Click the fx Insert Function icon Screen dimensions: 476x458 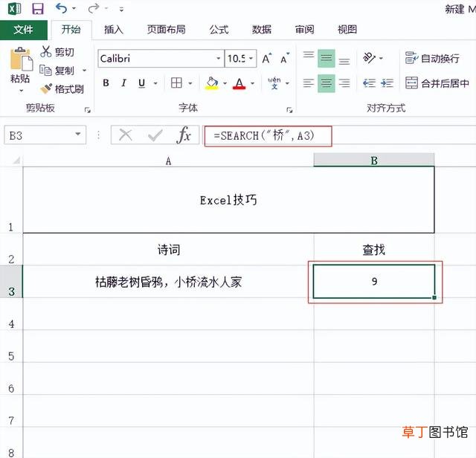click(184, 135)
